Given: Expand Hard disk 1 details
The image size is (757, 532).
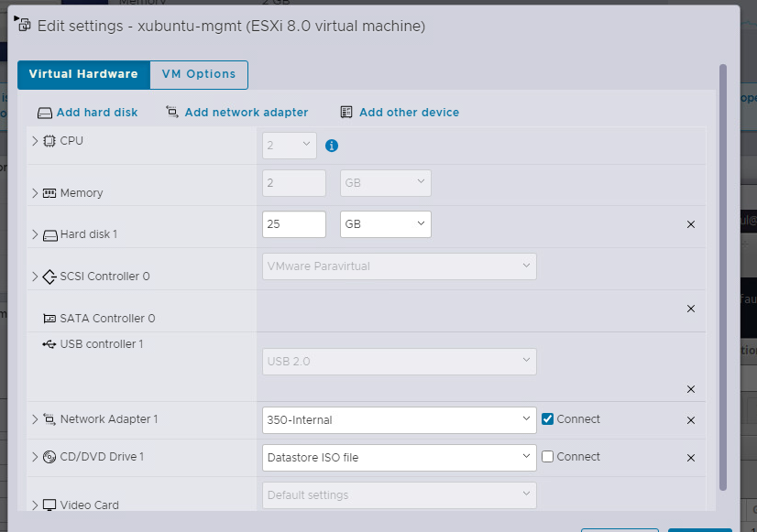Looking at the screenshot, I should (x=36, y=234).
